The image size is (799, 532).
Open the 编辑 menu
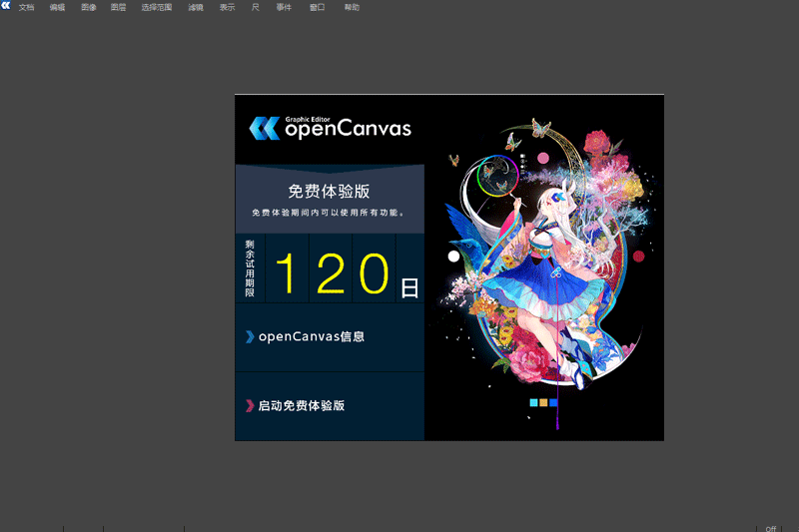click(x=57, y=8)
